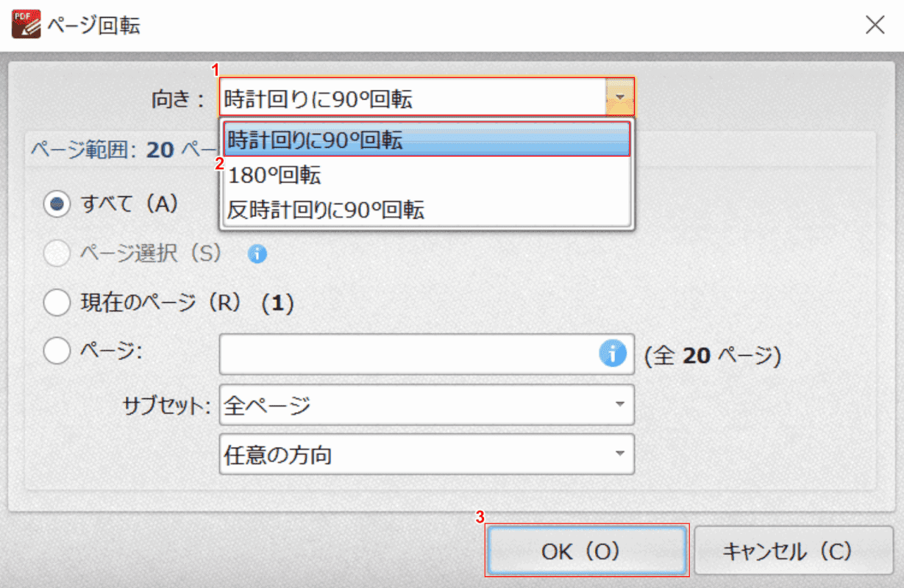
Task: Collapse the 向き dropdown via its arrow
Action: point(619,97)
